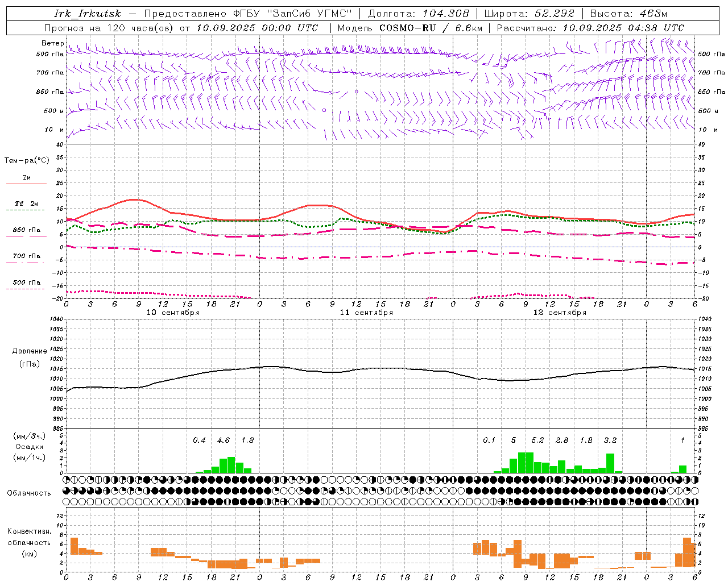Select the 'Модель COSMO-RU / 6.6км' label
The height and width of the screenshot is (582, 728).
(410, 28)
